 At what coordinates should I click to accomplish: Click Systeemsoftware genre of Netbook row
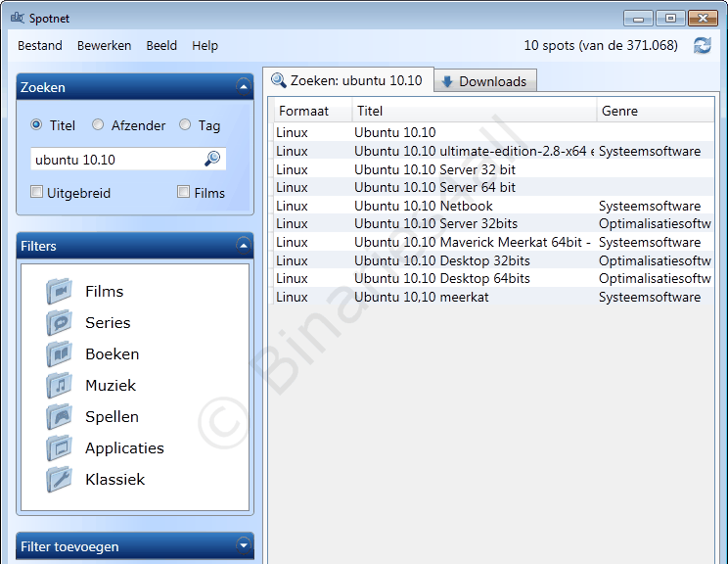click(650, 206)
